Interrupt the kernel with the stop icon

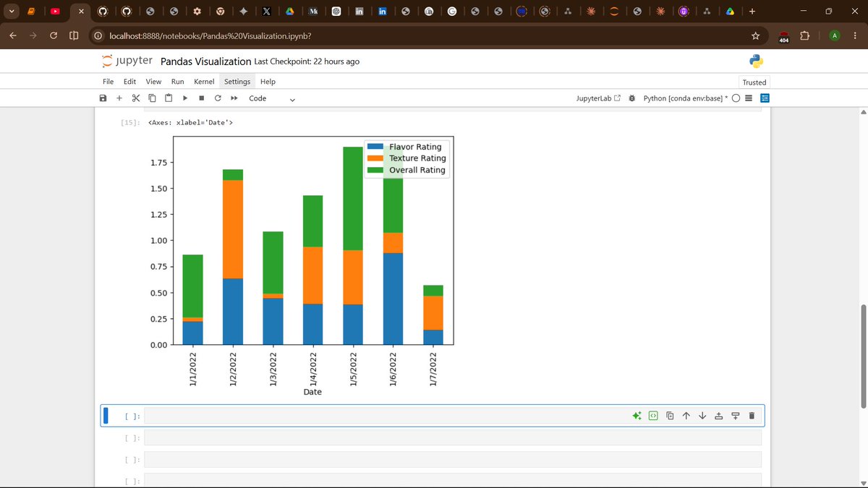click(201, 98)
